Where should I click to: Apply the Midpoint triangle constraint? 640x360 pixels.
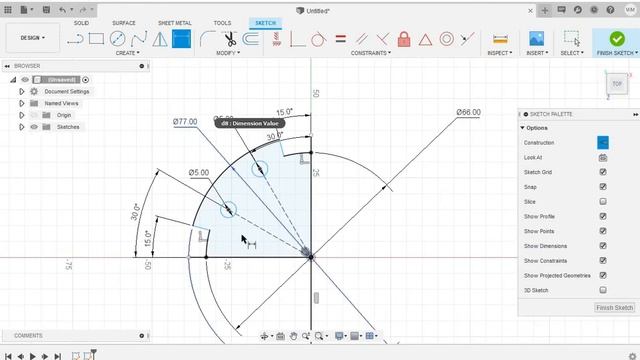[x=425, y=40]
